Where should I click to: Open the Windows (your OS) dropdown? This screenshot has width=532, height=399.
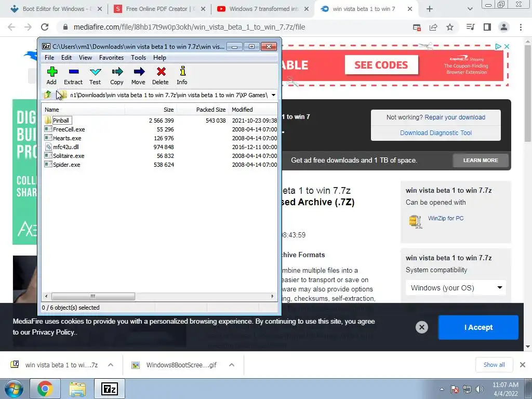click(456, 288)
